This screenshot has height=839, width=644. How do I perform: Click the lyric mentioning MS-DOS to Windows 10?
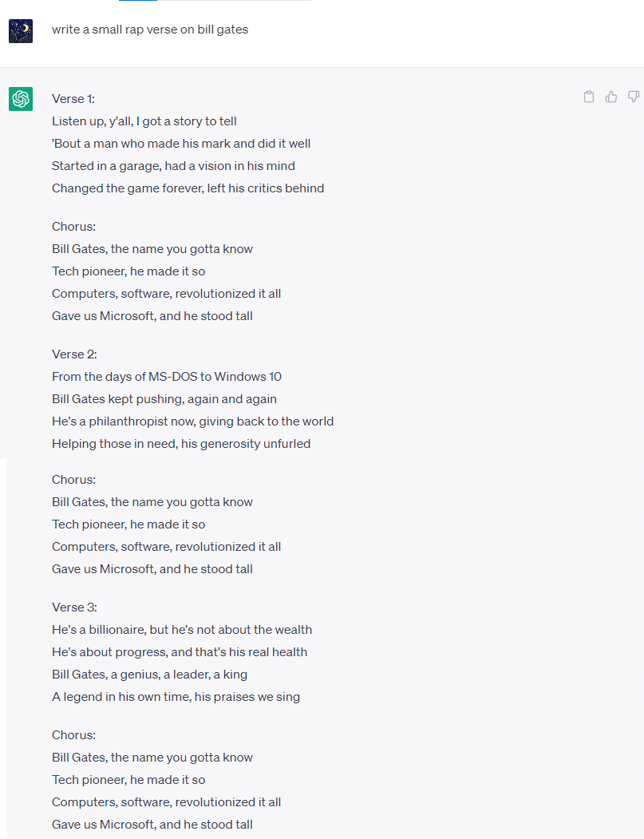[167, 376]
